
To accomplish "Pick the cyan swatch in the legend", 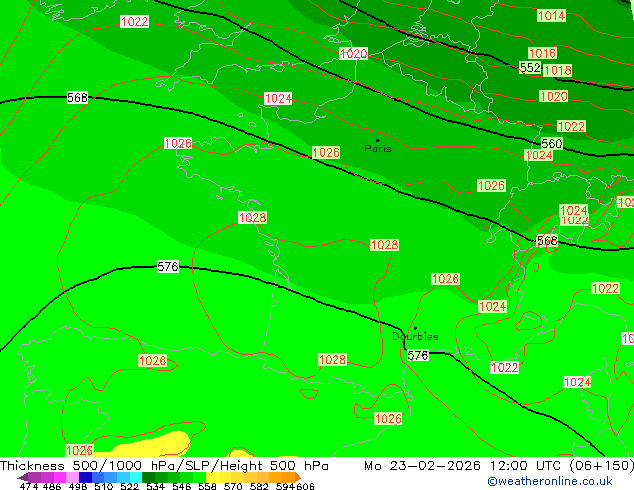I will pyautogui.click(x=136, y=477).
